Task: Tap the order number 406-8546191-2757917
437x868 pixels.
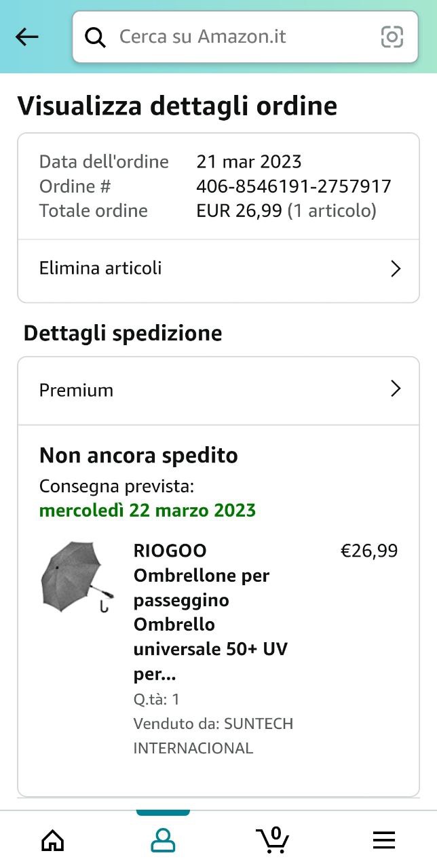Action: (293, 186)
